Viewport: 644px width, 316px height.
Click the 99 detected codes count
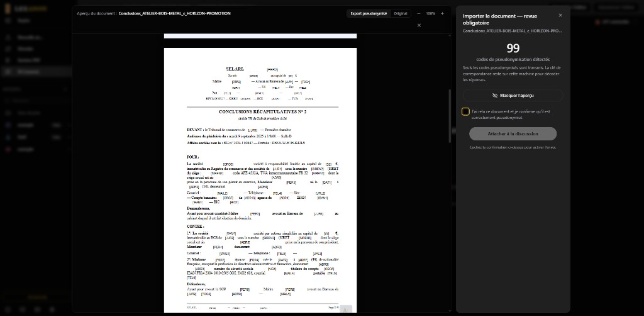513,48
